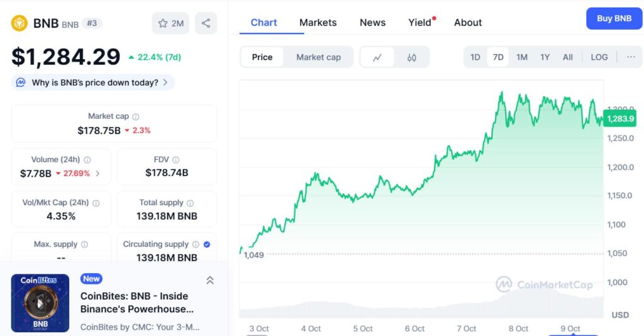This screenshot has width=644, height=336.
Task: Click the share icon next to watchlist
Action: pyautogui.click(x=206, y=23)
